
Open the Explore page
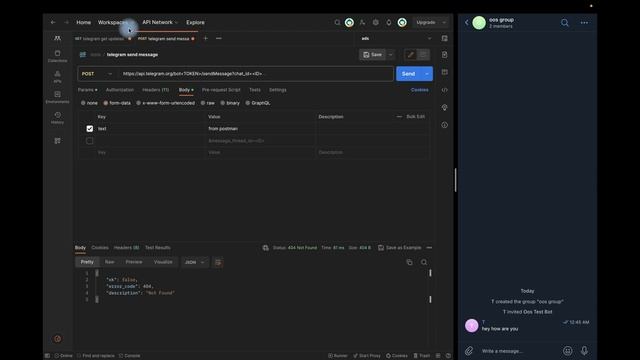(195, 22)
